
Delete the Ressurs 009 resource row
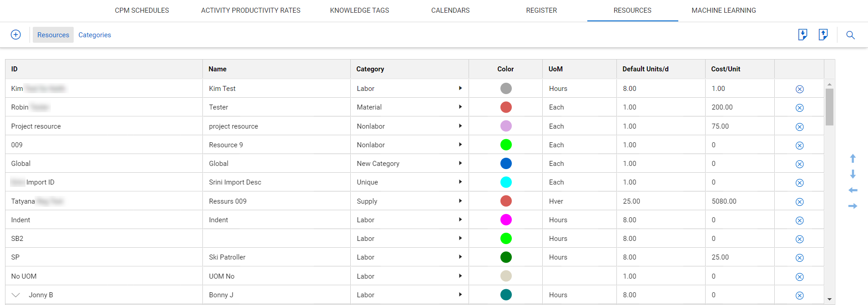point(799,202)
